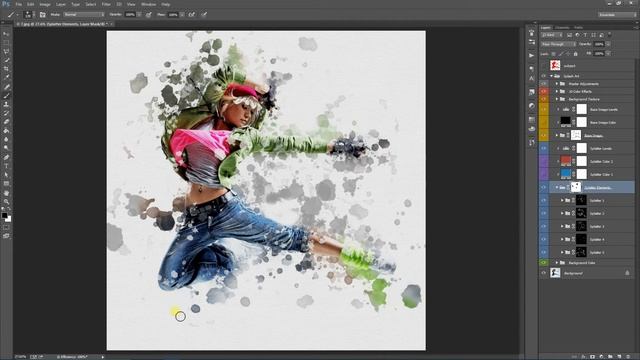Click the lock icon on Background layer
This screenshot has width=640, height=360.
pos(627,273)
